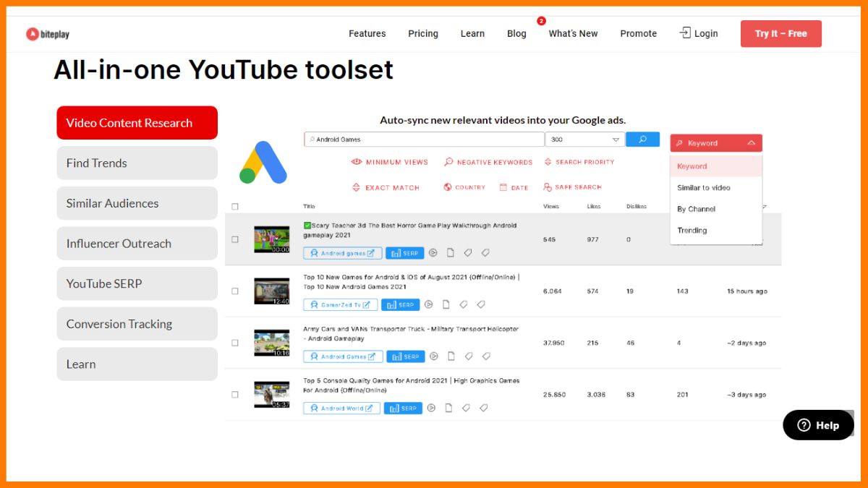868x488 pixels.
Task: Open SERP for Army Cars and VANs video
Action: pyautogui.click(x=406, y=356)
